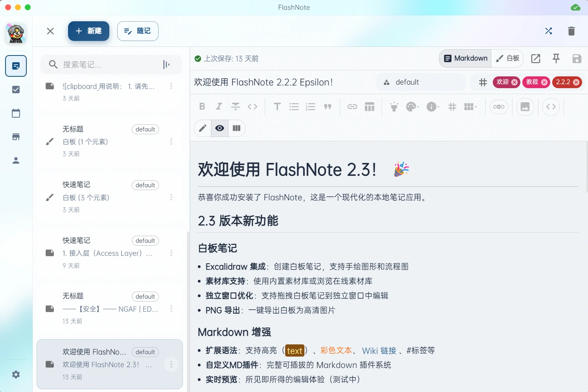588x392 pixels.
Task: Open more options for 白板 (1 个元素) note
Action: (171, 142)
